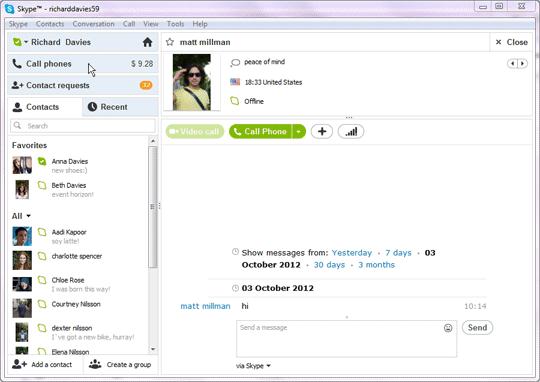The width and height of the screenshot is (540, 382).
Task: Click the add people plus button
Action: coord(322,131)
